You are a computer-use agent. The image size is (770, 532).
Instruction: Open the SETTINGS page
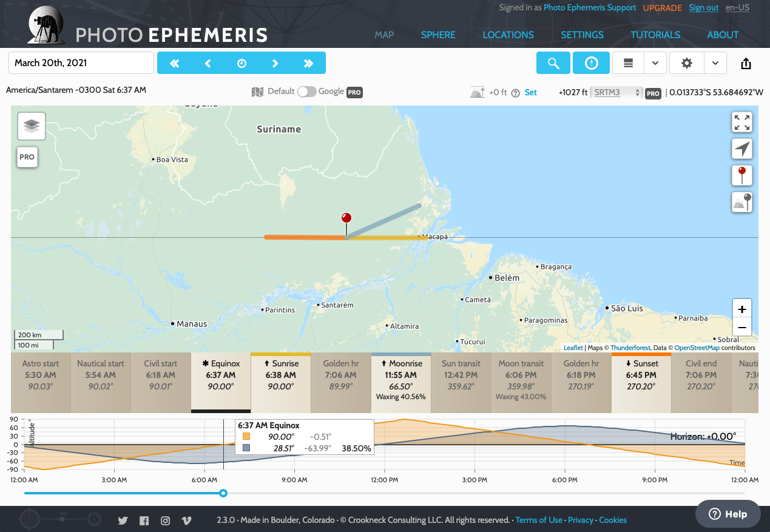point(582,35)
